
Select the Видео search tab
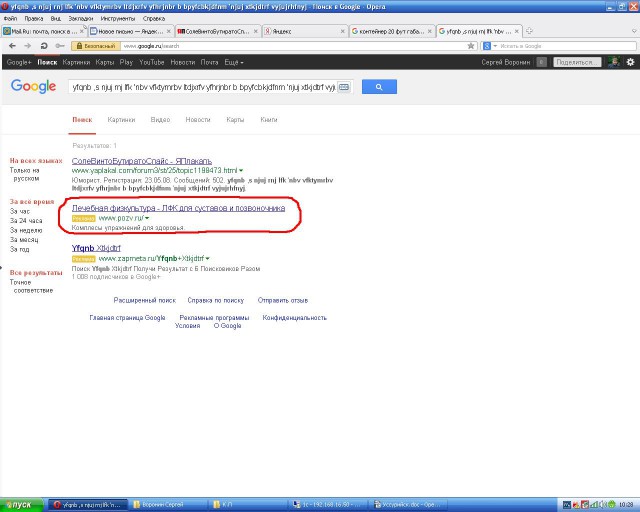click(x=160, y=120)
